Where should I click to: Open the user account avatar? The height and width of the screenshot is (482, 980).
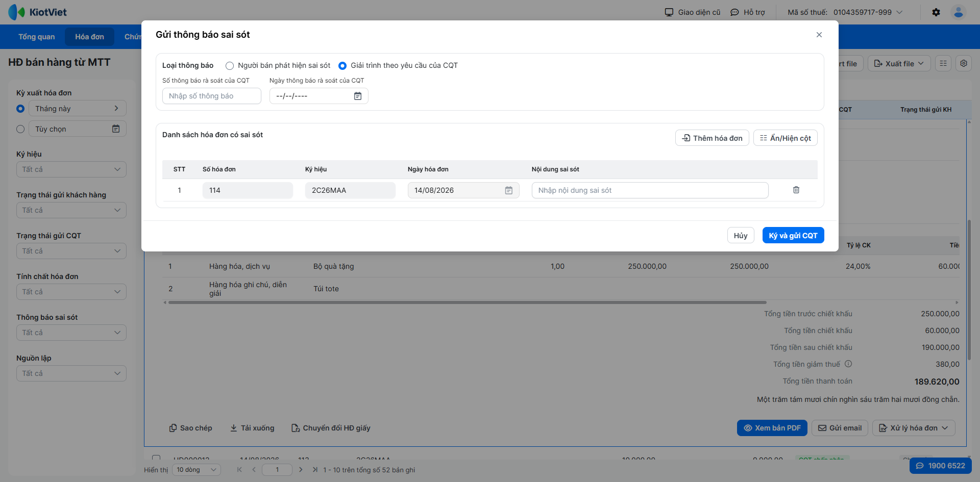pos(959,12)
